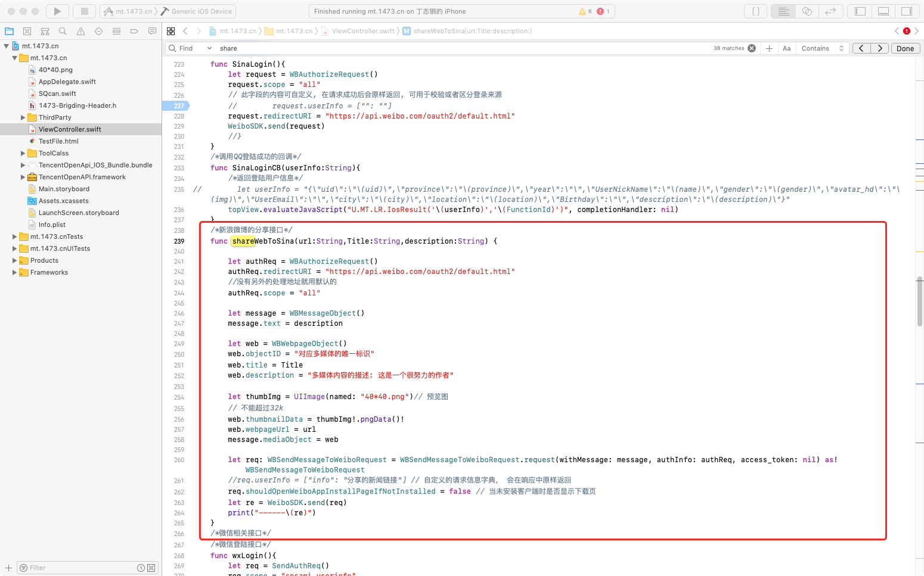Collapse the mt.1473.cn project root
The width and height of the screenshot is (924, 576).
pos(7,46)
